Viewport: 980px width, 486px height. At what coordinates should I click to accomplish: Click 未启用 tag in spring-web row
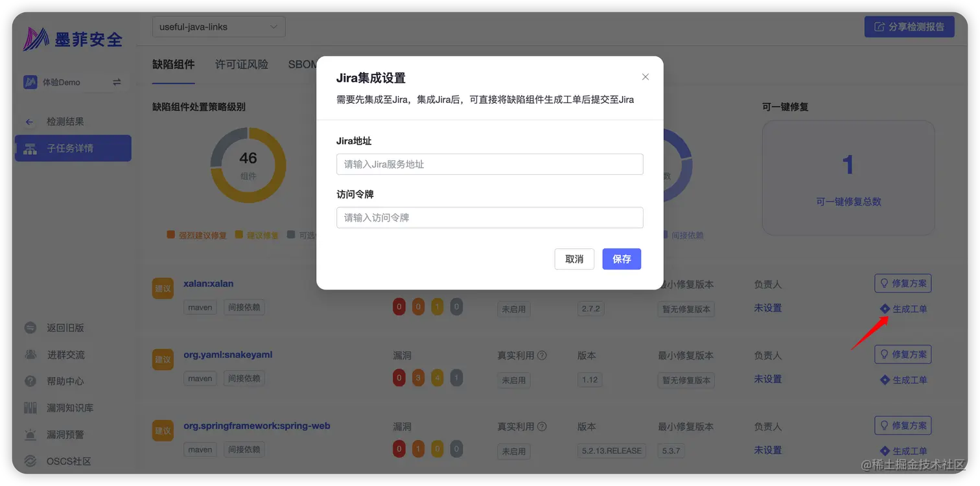coord(514,451)
